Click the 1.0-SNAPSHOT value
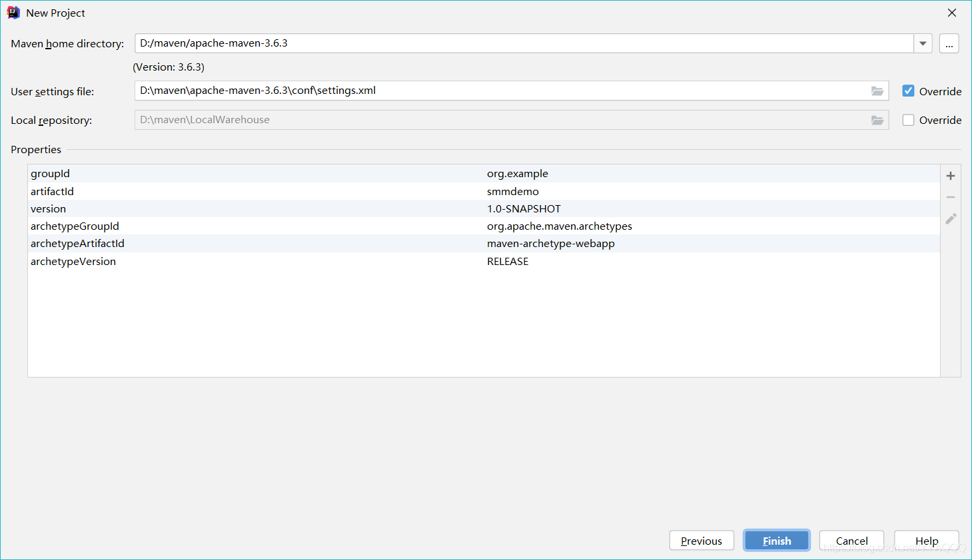This screenshot has width=972, height=560. (524, 209)
